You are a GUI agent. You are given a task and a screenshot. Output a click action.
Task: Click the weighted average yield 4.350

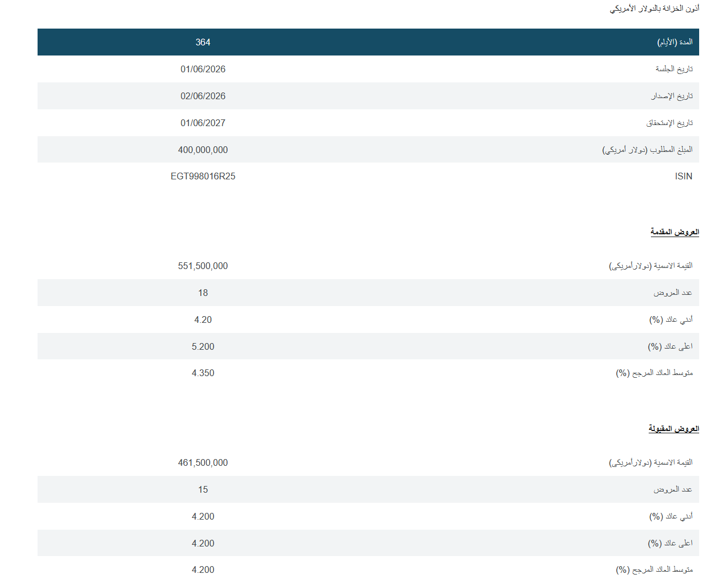click(203, 373)
